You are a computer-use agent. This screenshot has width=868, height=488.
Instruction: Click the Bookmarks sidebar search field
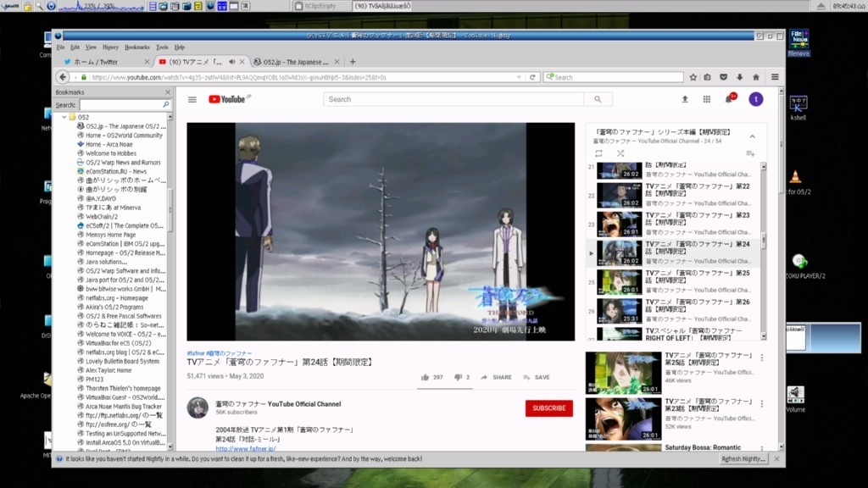tap(125, 104)
